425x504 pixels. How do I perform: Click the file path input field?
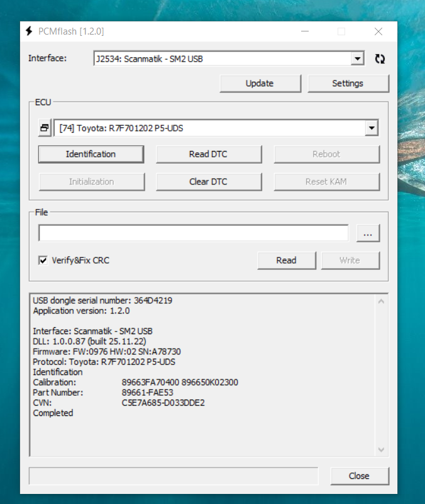point(194,233)
